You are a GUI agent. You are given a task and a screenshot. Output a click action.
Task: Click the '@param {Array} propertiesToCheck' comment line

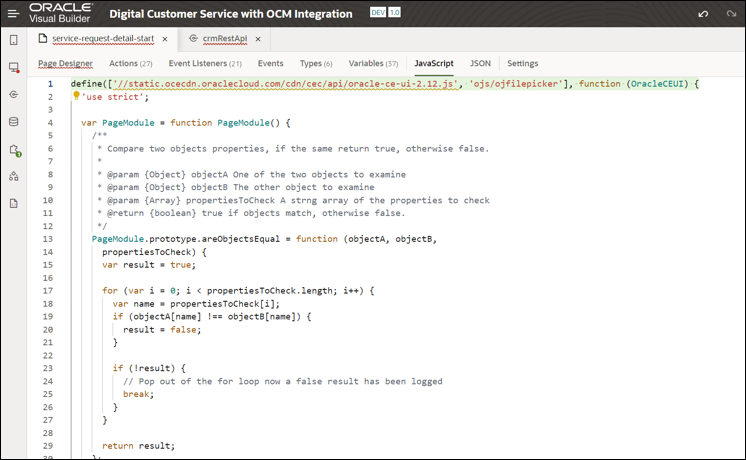[x=293, y=200]
